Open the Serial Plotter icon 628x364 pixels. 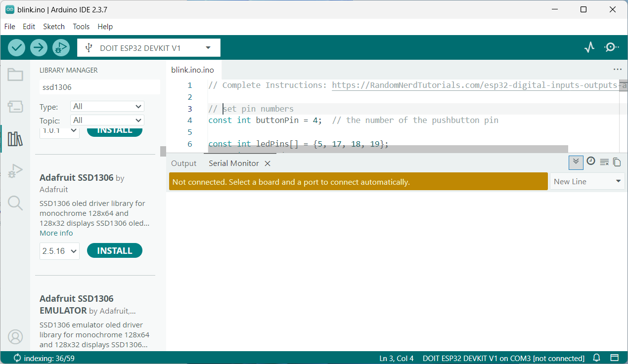point(589,47)
